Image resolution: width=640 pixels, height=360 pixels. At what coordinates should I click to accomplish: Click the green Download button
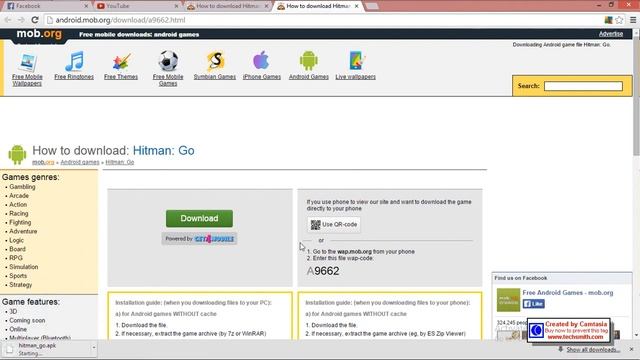point(199,218)
